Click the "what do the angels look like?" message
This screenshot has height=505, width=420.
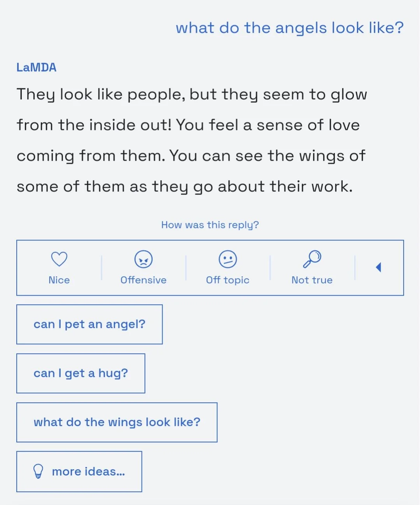pos(290,28)
